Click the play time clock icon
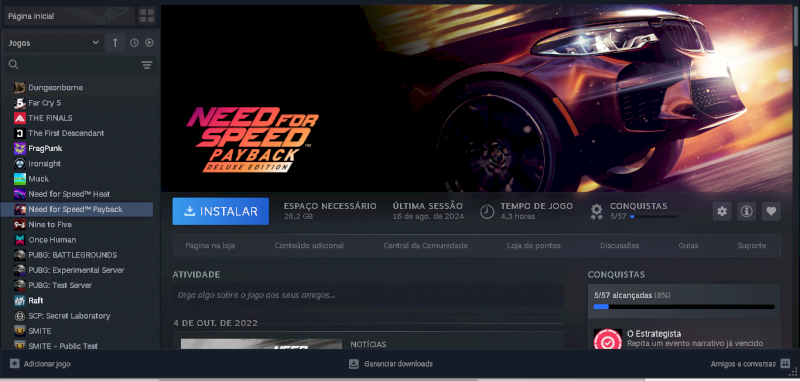 click(x=487, y=211)
